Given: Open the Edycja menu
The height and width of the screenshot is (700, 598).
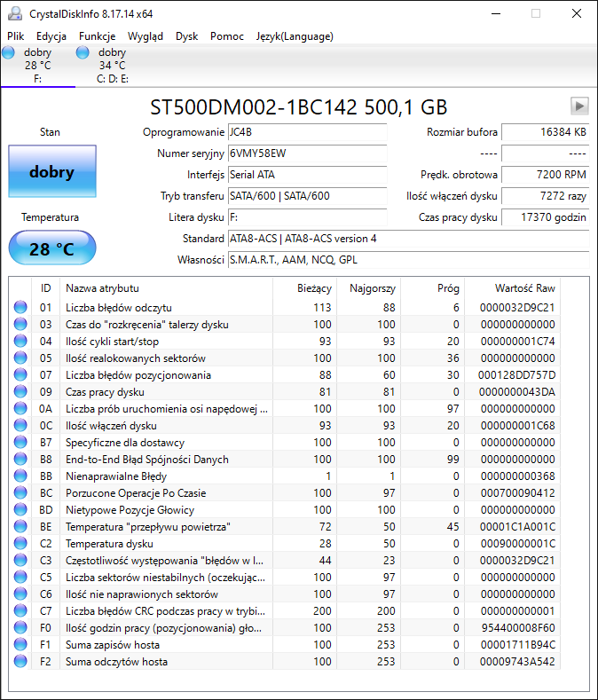Looking at the screenshot, I should [51, 36].
